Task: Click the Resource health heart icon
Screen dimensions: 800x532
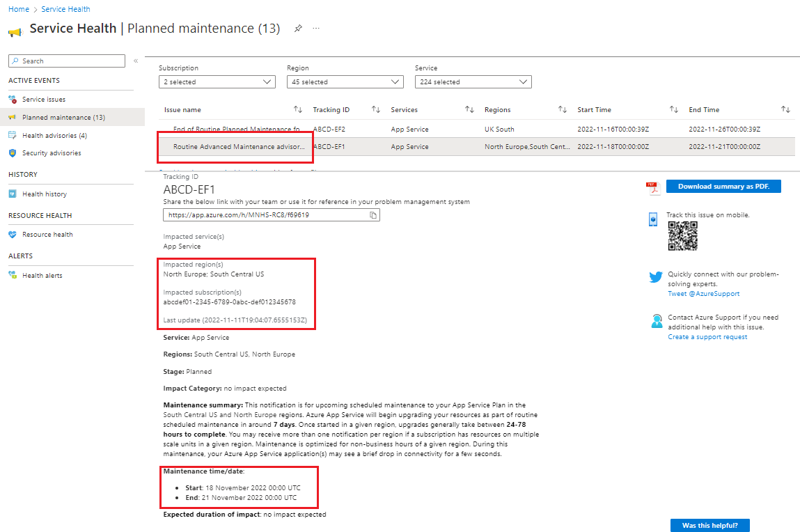Action: 13,235
